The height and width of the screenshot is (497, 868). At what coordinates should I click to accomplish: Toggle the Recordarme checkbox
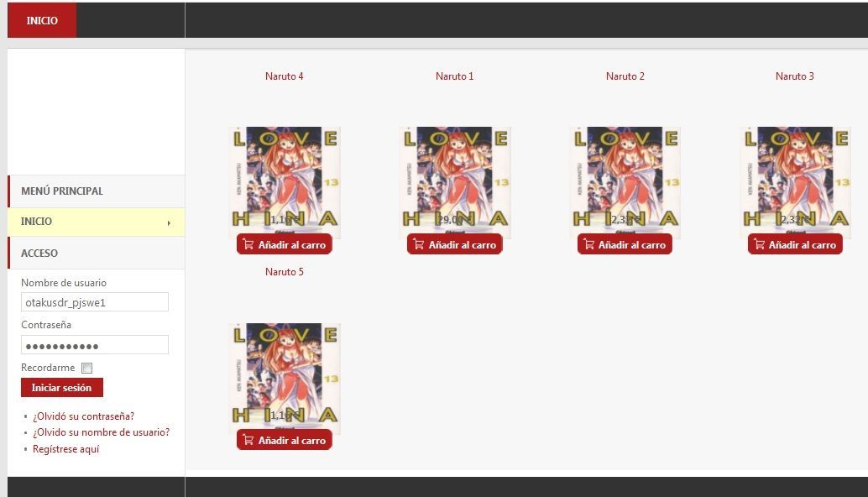(x=87, y=368)
